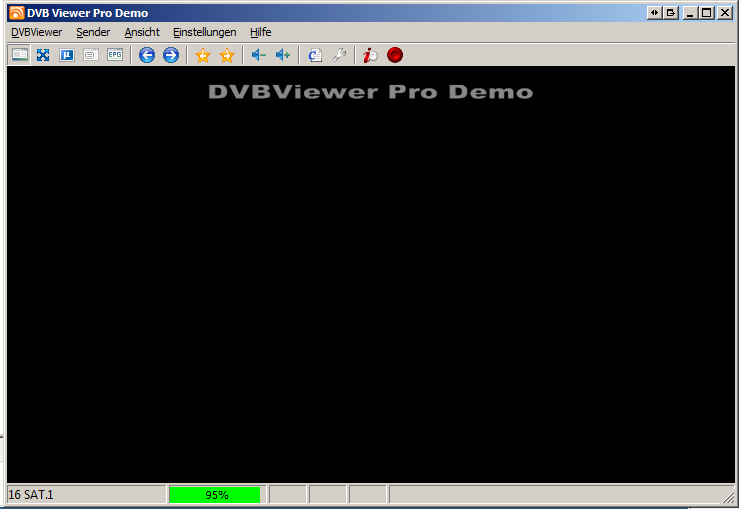Show channel info with red i icon

(x=370, y=55)
